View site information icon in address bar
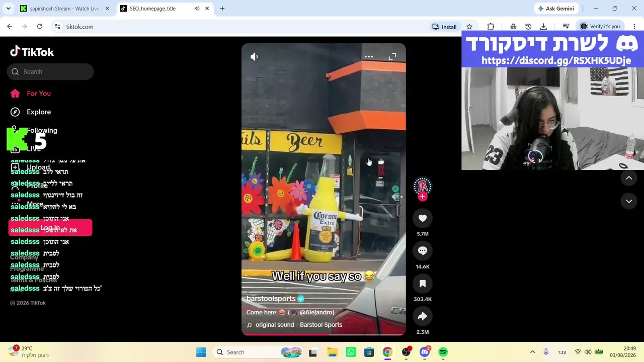The height and width of the screenshot is (362, 644). pyautogui.click(x=57, y=27)
